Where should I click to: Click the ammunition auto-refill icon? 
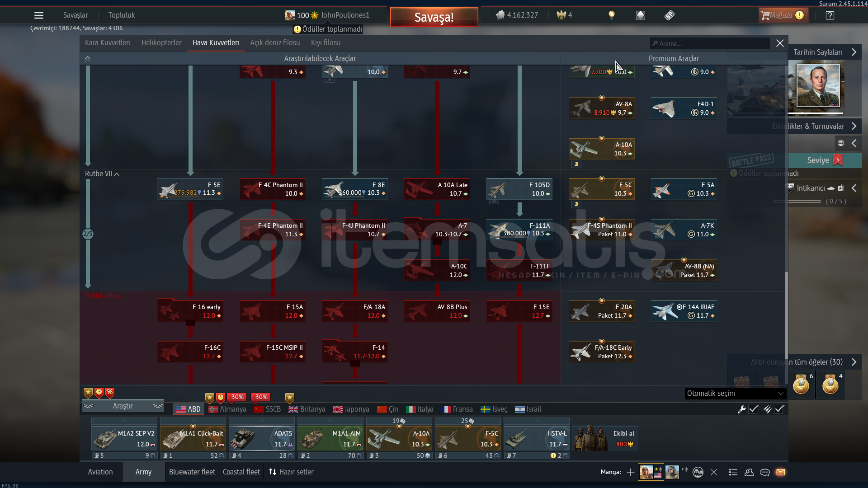point(768,409)
